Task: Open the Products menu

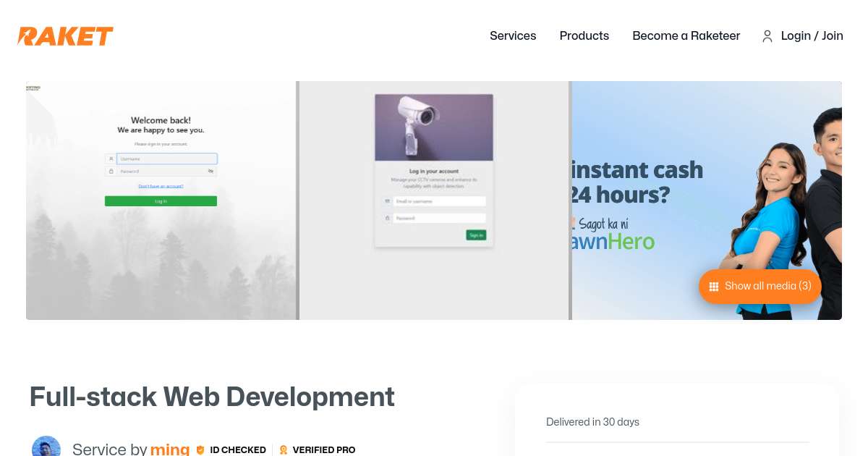Action: (x=584, y=36)
